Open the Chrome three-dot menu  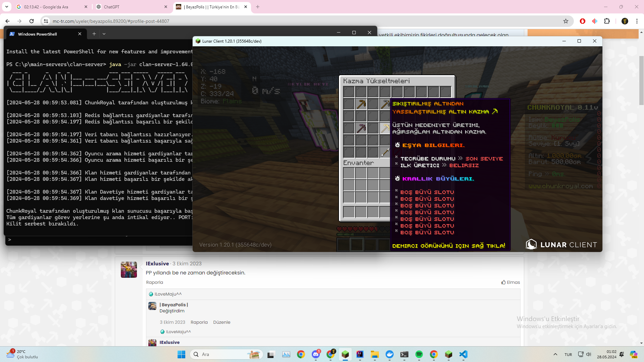pyautogui.click(x=637, y=21)
